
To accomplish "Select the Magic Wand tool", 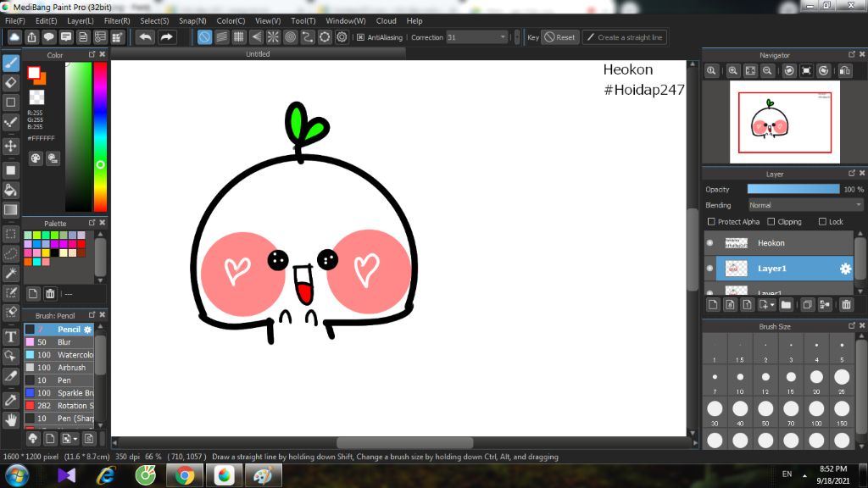I will click(10, 274).
